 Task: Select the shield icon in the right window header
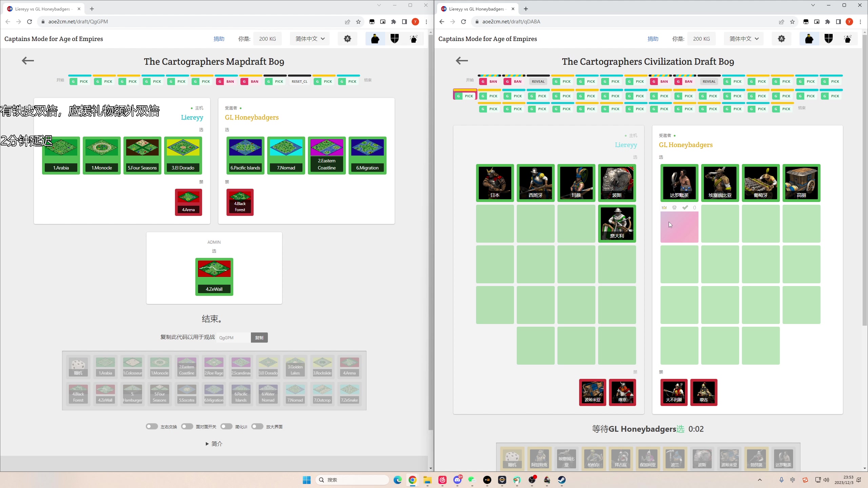tap(829, 39)
